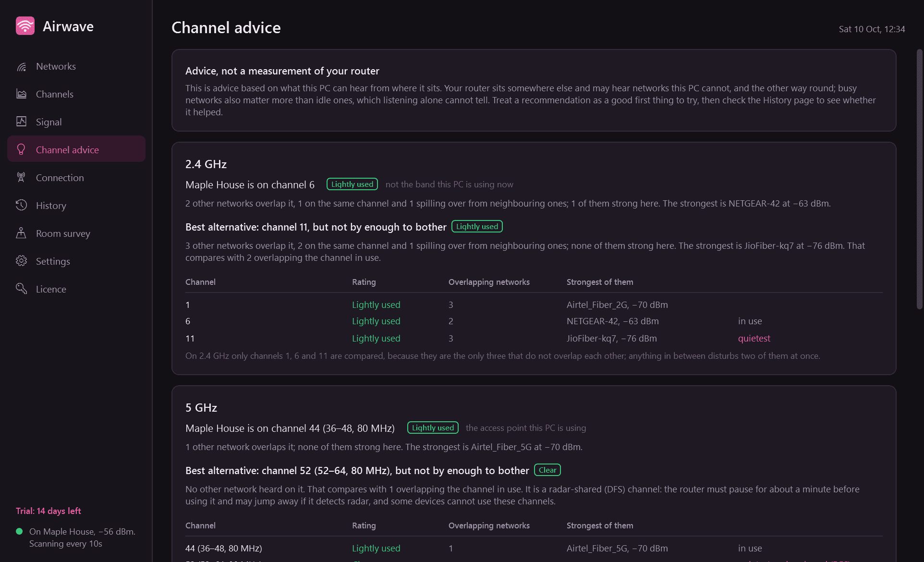Open the Settings page
Screen dimensions: 924x562
76,261
